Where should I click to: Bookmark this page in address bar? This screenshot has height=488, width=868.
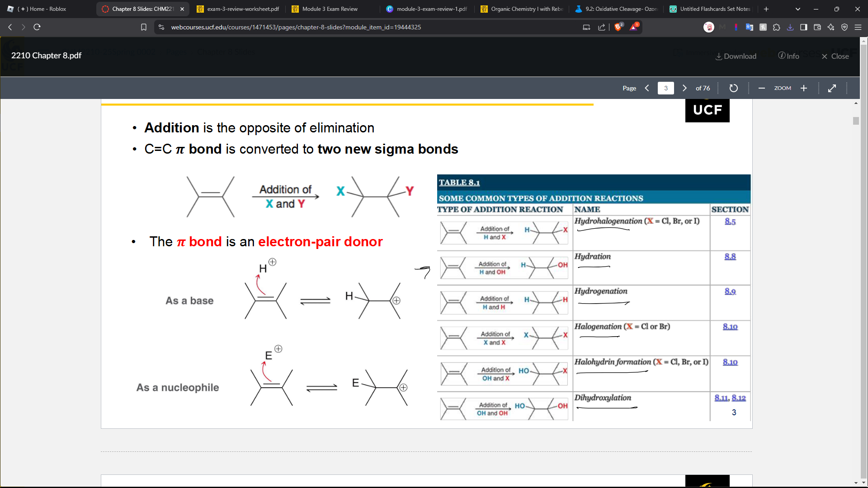pos(144,27)
